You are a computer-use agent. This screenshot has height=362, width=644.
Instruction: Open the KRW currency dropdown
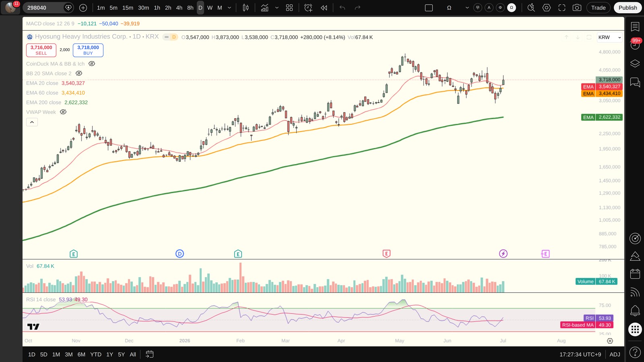pyautogui.click(x=610, y=37)
